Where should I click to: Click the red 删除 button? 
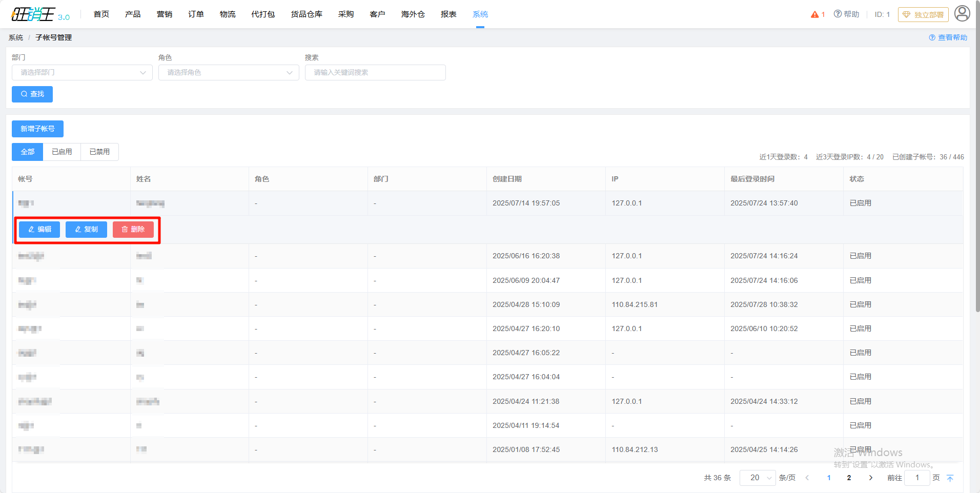pyautogui.click(x=133, y=230)
